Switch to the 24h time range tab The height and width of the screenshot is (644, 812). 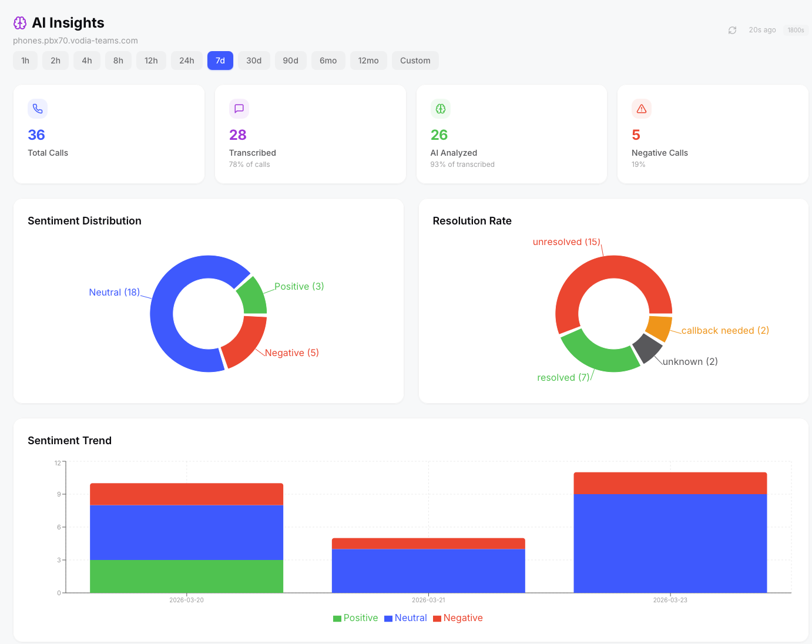click(186, 60)
